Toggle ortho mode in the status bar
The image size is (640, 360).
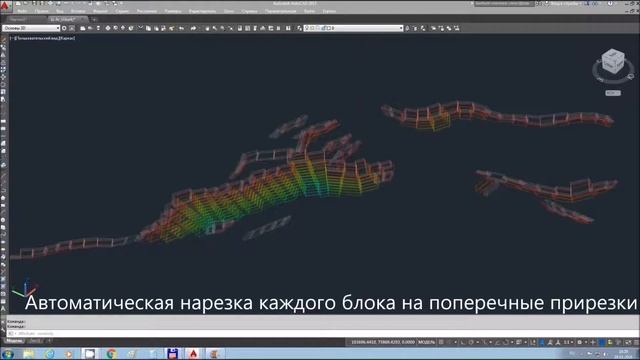463,342
